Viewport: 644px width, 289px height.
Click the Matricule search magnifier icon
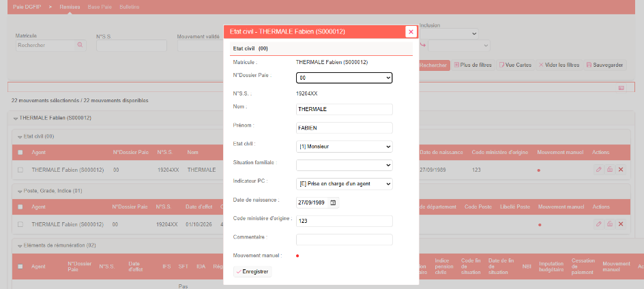80,45
